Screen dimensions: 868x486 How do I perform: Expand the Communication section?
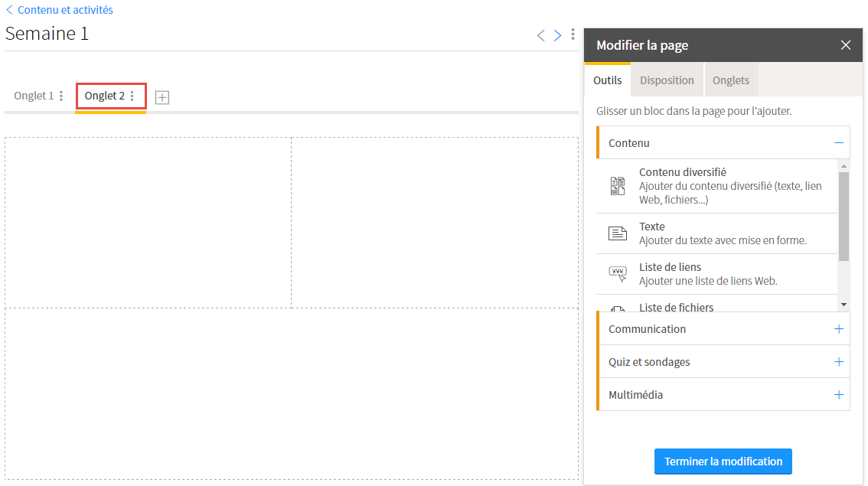(839, 329)
